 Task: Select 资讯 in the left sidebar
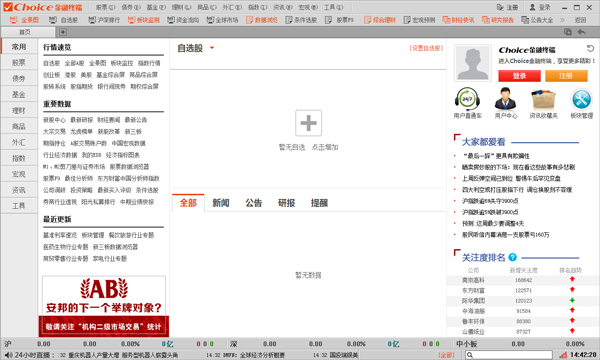pos(19,190)
